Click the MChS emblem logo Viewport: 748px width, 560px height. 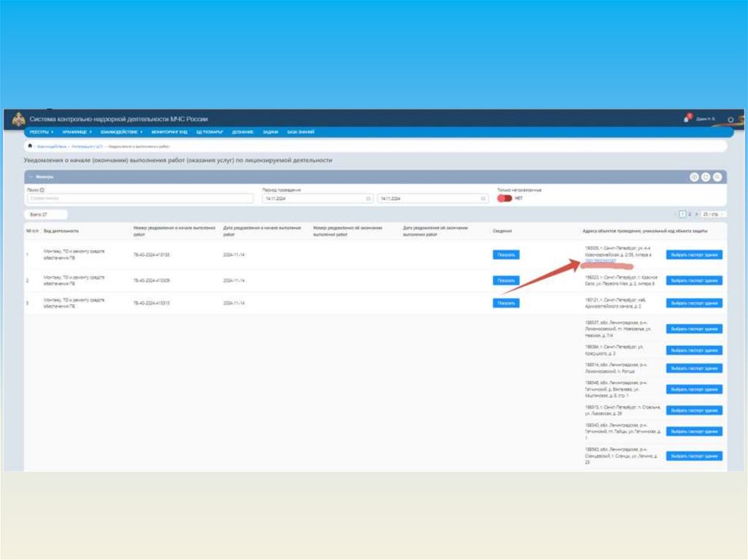[x=17, y=119]
